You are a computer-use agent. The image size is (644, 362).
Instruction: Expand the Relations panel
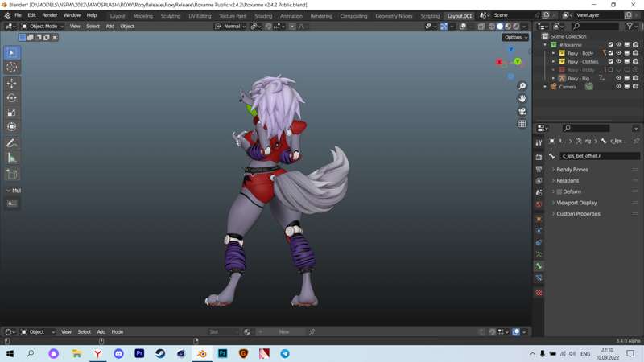(568, 180)
